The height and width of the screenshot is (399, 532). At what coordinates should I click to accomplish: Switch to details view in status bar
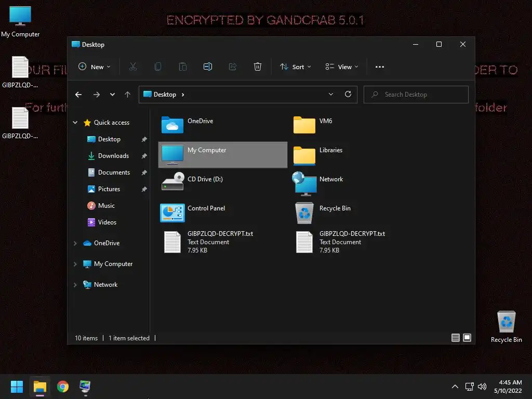pos(455,338)
